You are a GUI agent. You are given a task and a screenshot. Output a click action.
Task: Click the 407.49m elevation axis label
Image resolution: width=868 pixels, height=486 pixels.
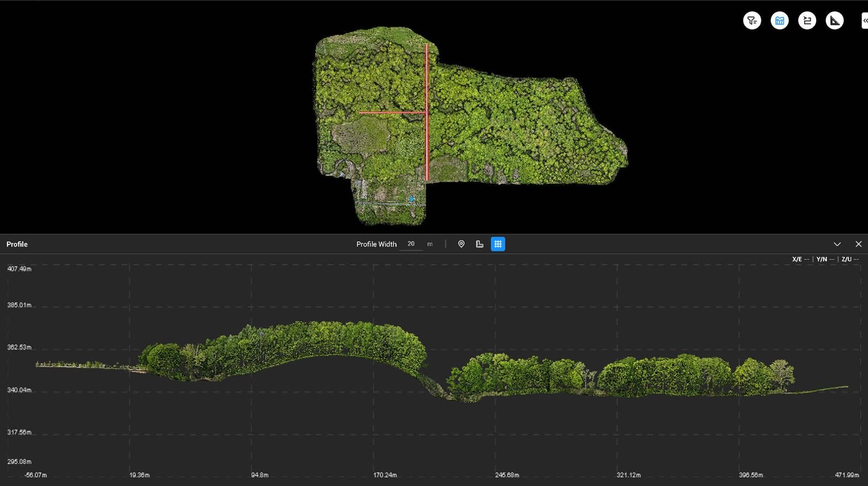coord(20,269)
